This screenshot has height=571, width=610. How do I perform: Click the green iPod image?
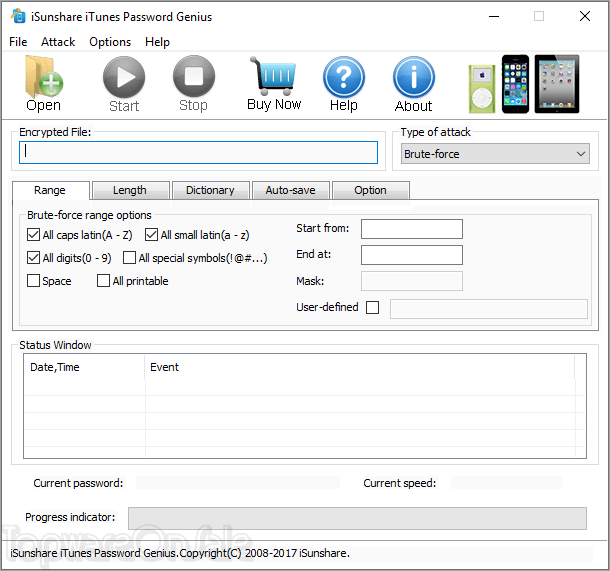point(482,89)
